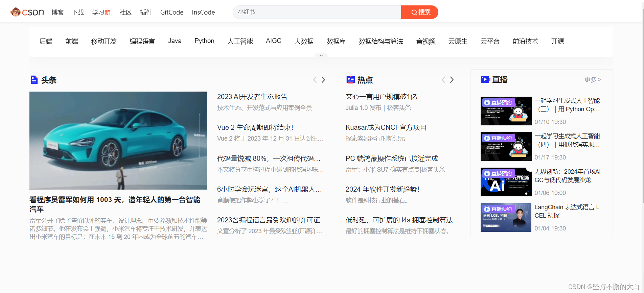Click the 搜索 search button
Image resolution: width=644 pixels, height=293 pixels.
click(x=419, y=12)
